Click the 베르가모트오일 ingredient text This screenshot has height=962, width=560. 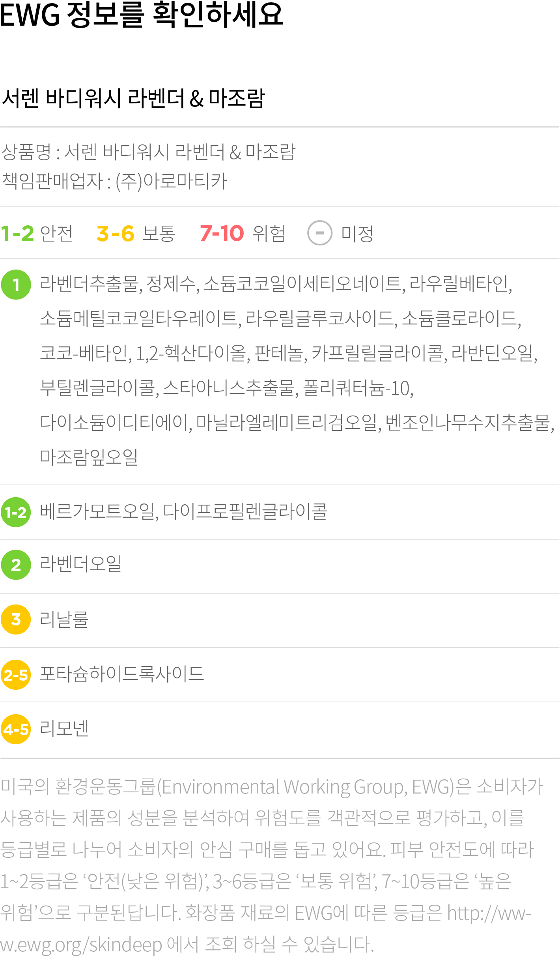(x=98, y=511)
